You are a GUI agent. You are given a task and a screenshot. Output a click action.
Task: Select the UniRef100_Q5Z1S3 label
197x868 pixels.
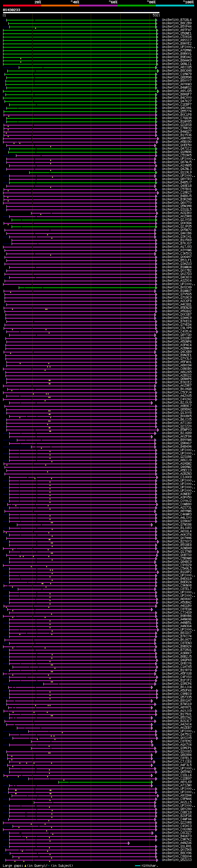[x=177, y=860]
